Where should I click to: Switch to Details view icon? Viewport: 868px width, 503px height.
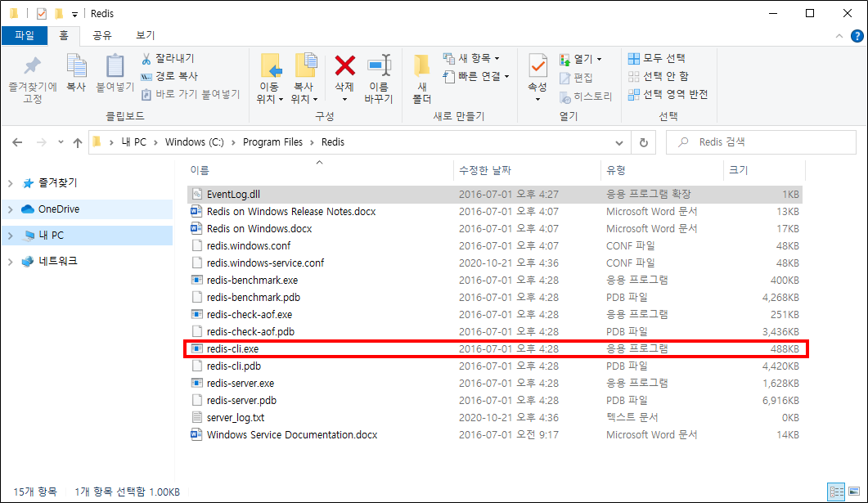[x=836, y=492]
